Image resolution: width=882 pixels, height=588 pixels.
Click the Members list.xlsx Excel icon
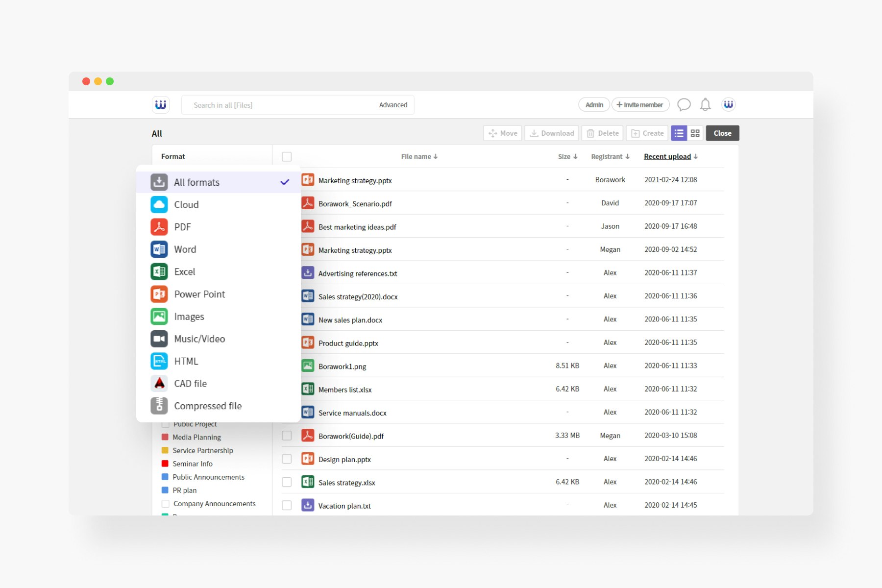pos(308,389)
